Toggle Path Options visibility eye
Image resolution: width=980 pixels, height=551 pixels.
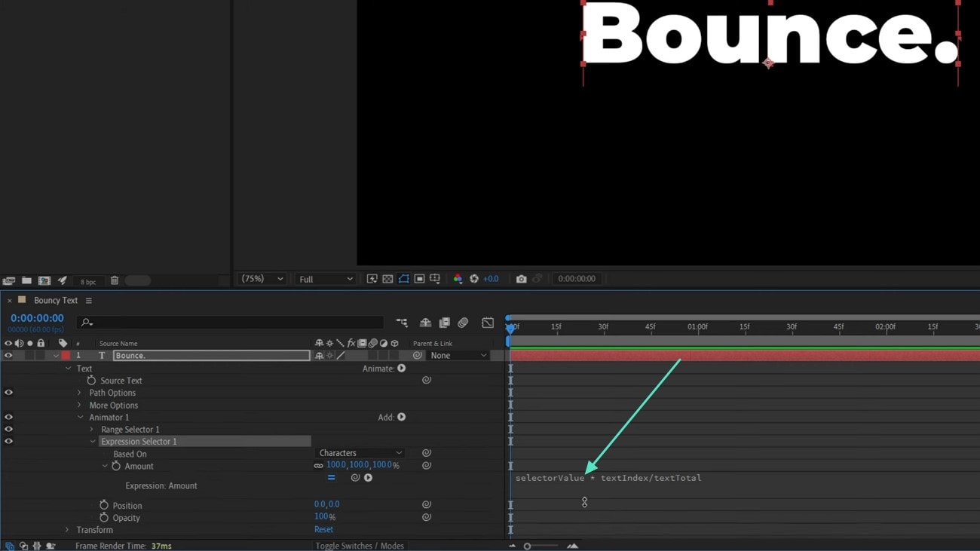point(8,393)
